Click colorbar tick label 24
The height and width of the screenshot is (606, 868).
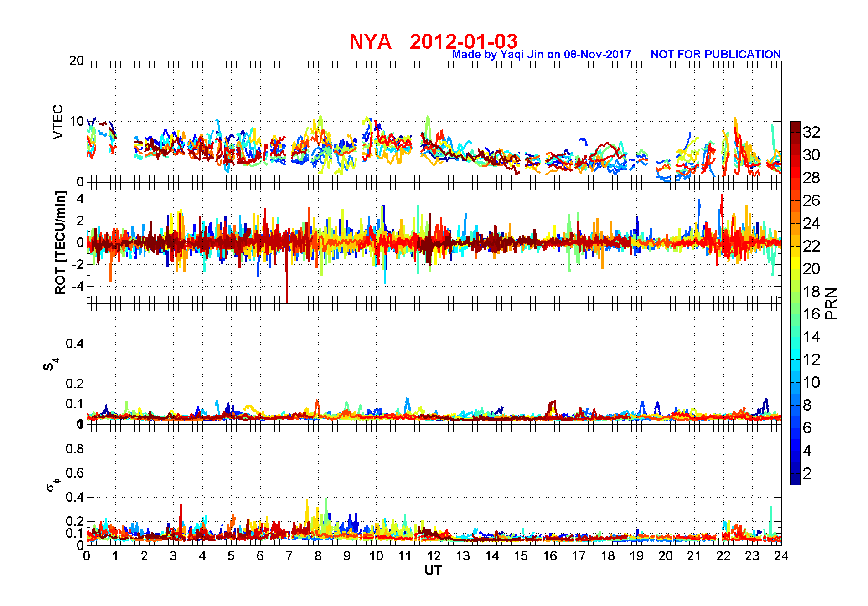point(811,223)
